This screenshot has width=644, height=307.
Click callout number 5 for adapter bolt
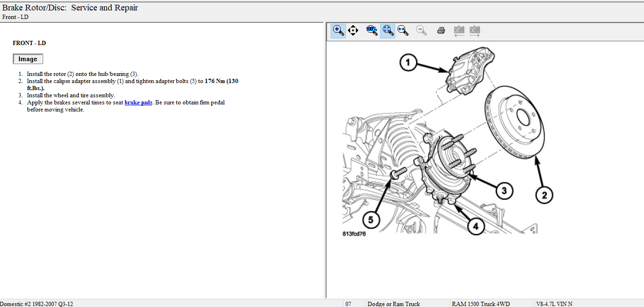(371, 220)
